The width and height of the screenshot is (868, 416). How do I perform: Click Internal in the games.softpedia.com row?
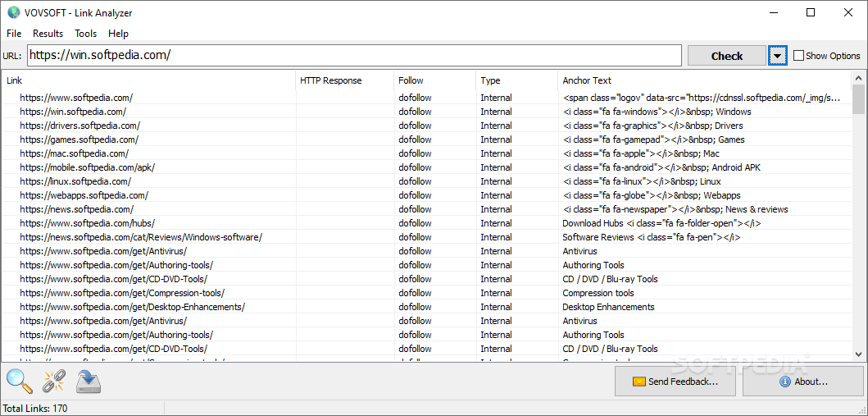[496, 139]
